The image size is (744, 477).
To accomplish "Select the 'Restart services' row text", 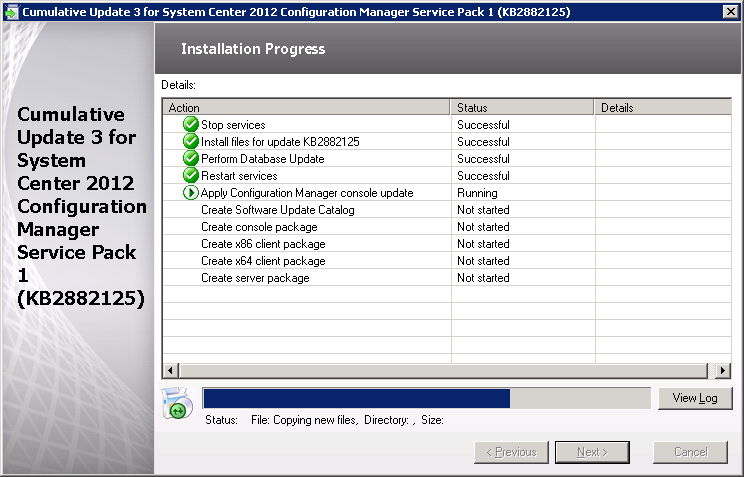I will pos(239,176).
